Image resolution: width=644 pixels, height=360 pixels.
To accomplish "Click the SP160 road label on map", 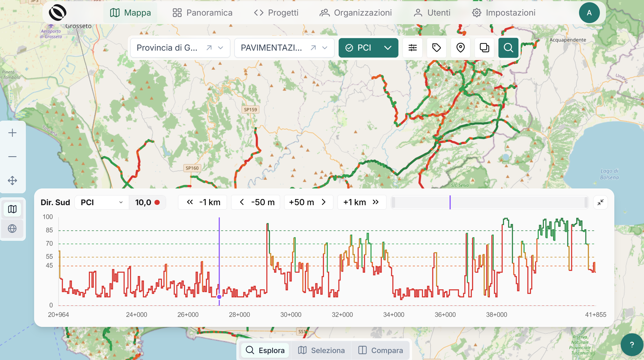I will [x=192, y=168].
